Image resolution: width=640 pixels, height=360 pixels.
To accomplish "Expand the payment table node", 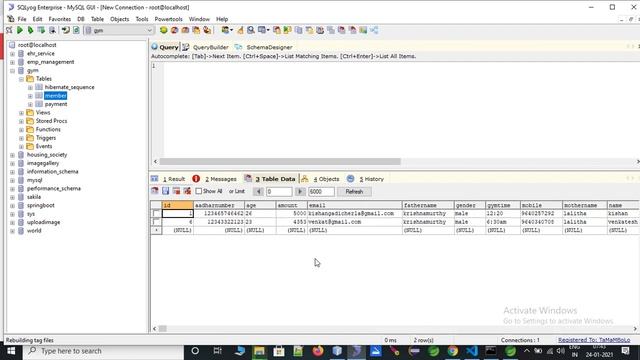I will click(30, 104).
